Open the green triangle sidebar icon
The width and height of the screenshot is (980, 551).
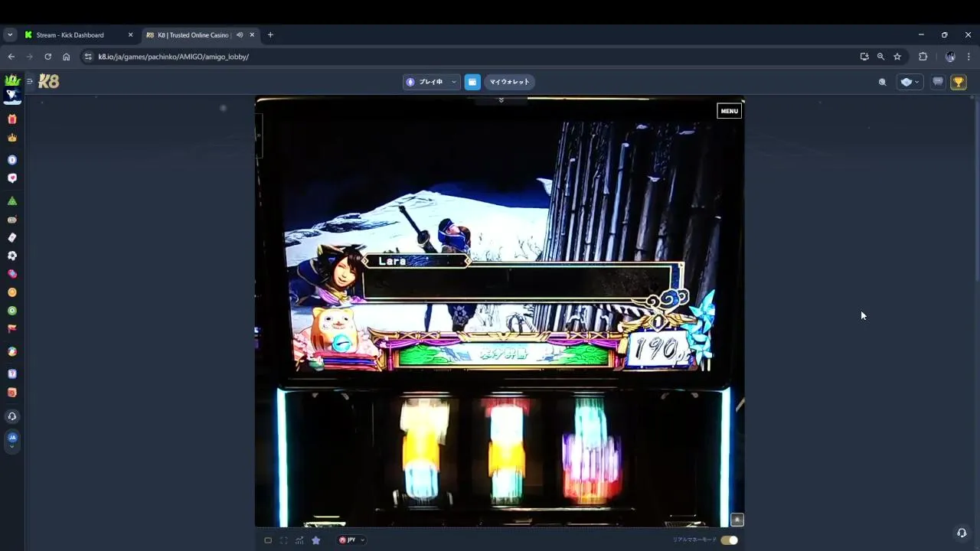pyautogui.click(x=12, y=201)
